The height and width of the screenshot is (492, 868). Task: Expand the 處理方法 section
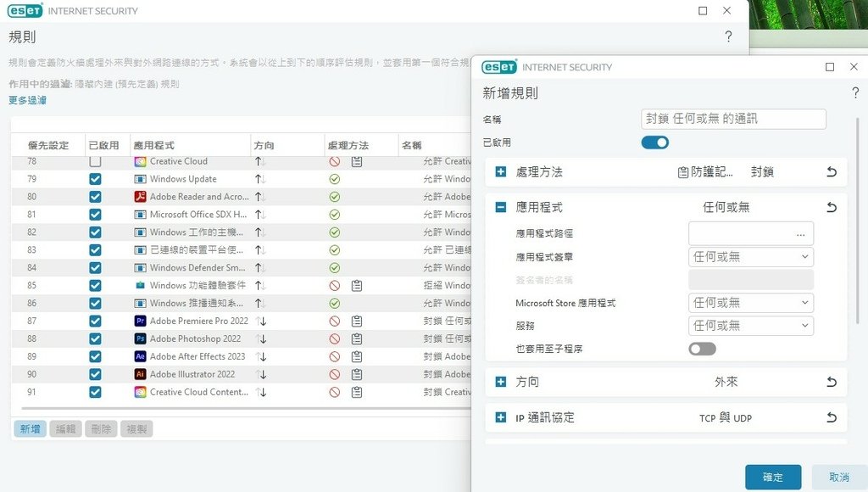pos(500,171)
